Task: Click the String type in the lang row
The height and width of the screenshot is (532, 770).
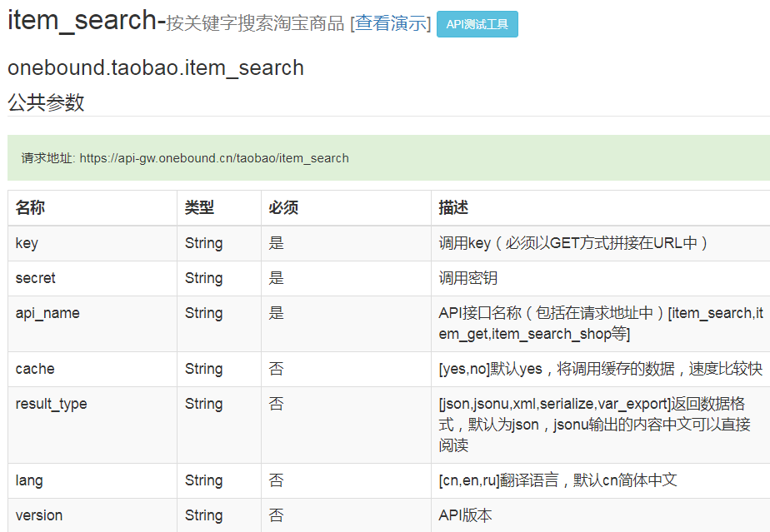Action: (x=204, y=481)
